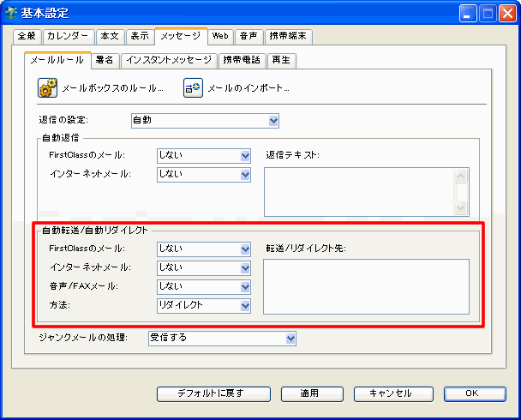
Task: Click the メールのインポート icon
Action: 193,87
